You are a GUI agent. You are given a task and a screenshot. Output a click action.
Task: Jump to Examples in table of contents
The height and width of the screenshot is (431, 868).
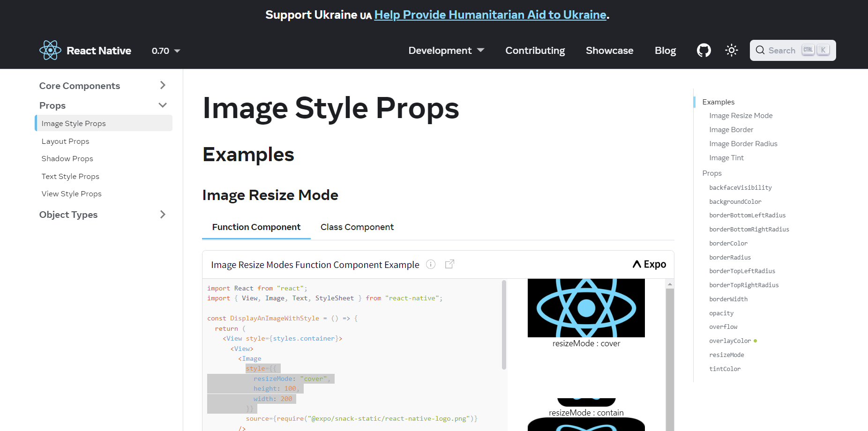[718, 102]
